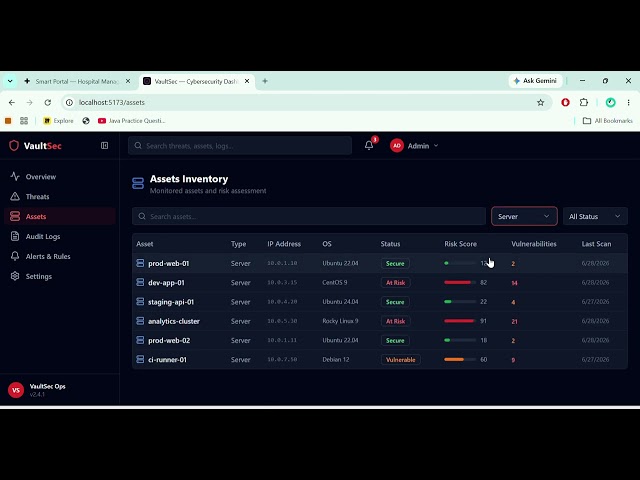640x480 pixels.
Task: Click the Vulnerable badge for ci-runner-01
Action: tap(400, 360)
